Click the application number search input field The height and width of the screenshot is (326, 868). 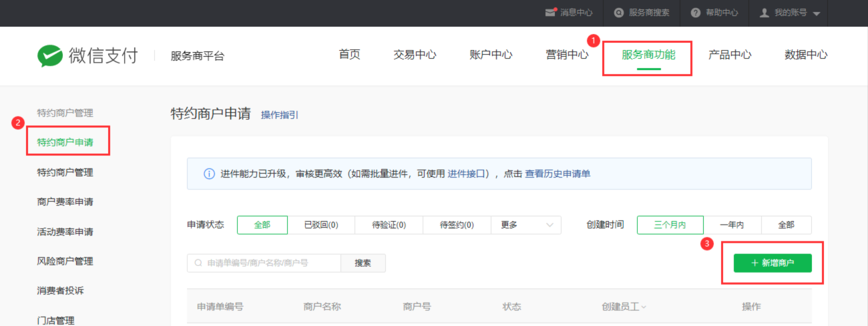coord(264,263)
